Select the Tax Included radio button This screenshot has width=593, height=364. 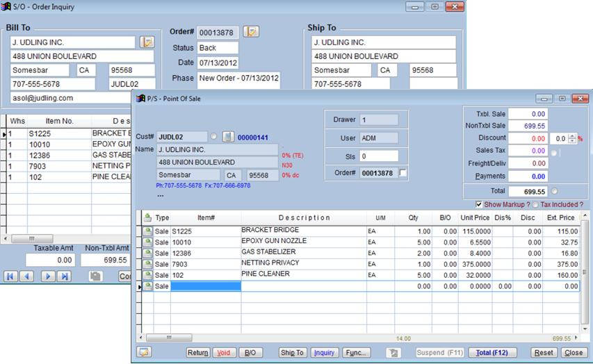point(535,205)
